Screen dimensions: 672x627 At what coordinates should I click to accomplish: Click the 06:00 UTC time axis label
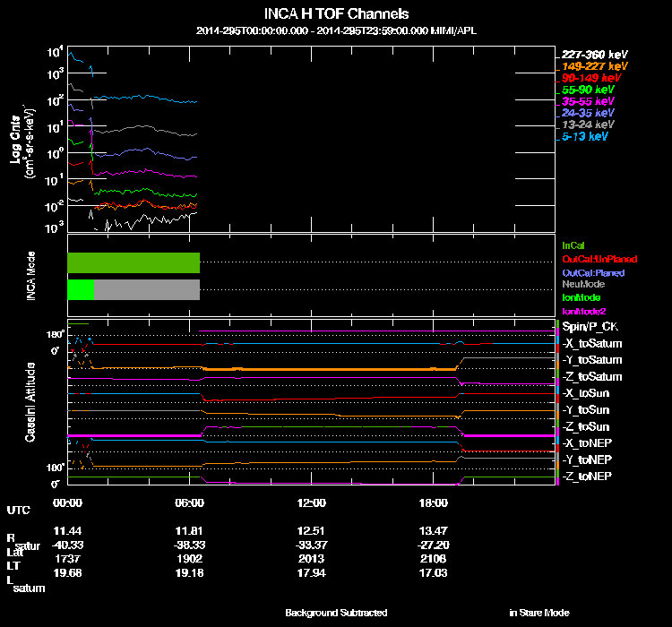189,502
